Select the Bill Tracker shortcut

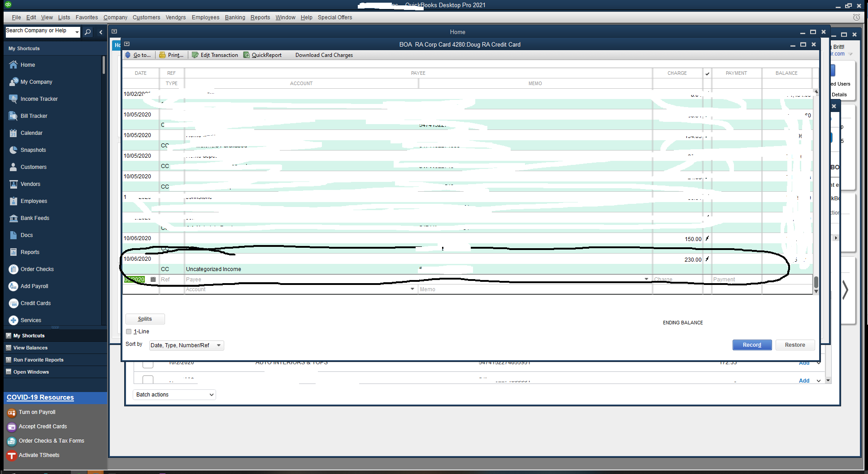pos(33,116)
